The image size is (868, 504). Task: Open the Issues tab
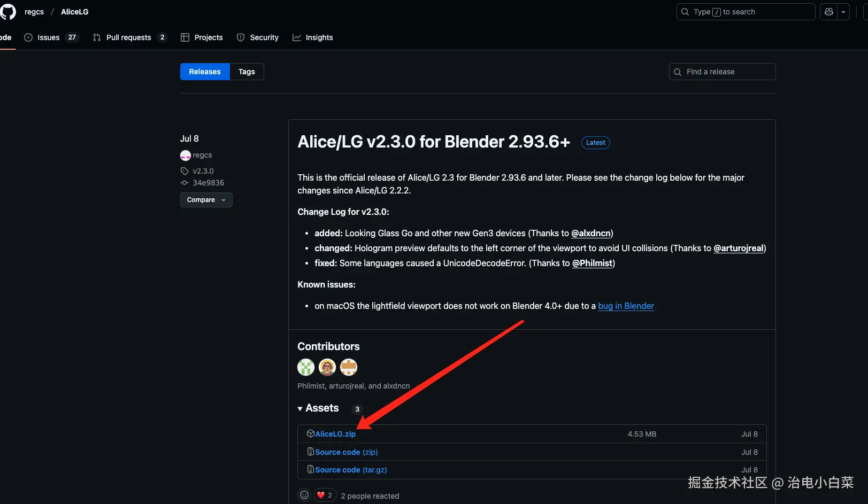pos(51,37)
